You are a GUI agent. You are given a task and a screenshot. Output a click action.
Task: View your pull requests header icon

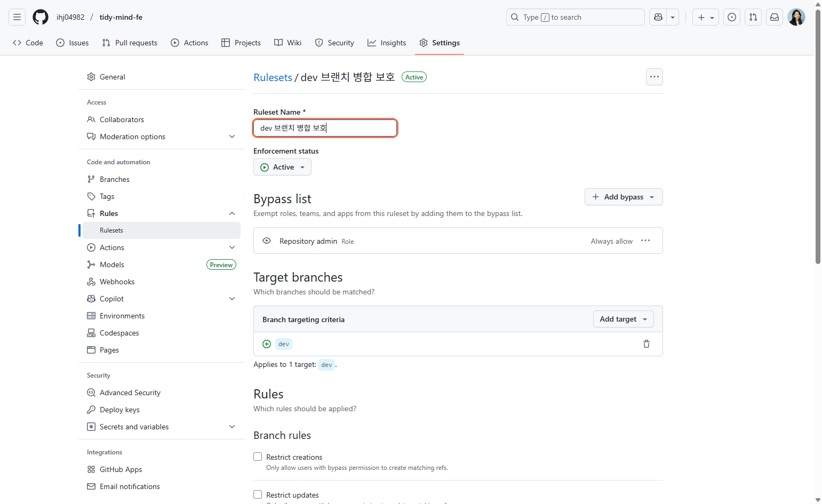point(753,17)
